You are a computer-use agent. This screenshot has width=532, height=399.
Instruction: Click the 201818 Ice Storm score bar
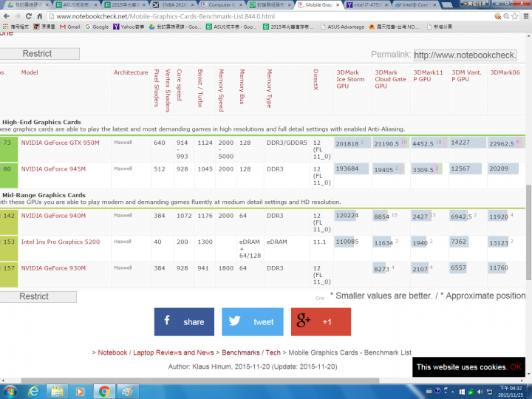coord(352,143)
